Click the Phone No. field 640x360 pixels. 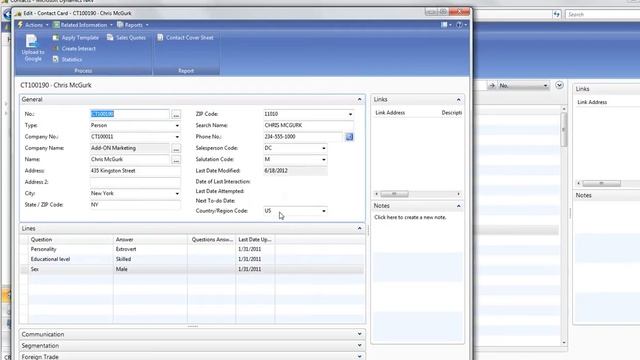point(303,137)
